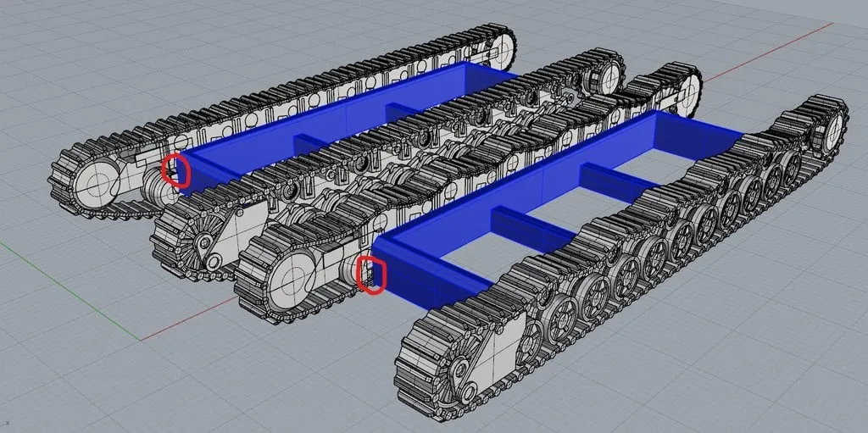Select the front idler wheel of far-left track

pyautogui.click(x=96, y=180)
